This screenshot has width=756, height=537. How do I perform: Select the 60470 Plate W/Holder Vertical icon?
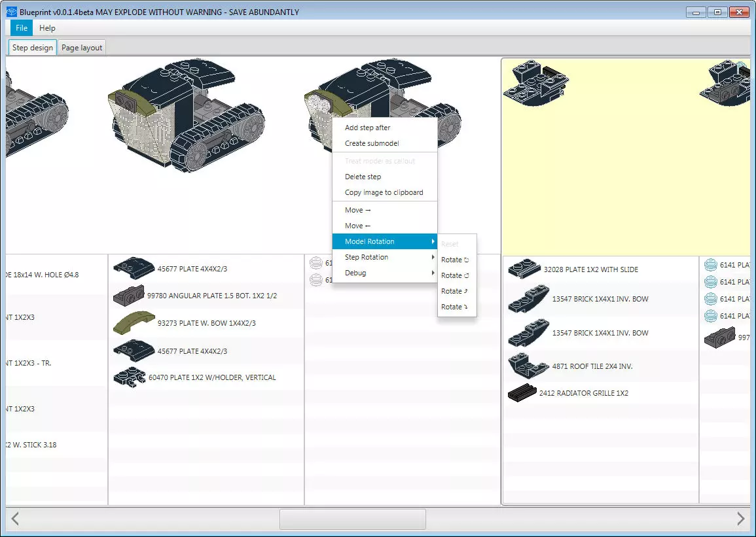(x=129, y=377)
